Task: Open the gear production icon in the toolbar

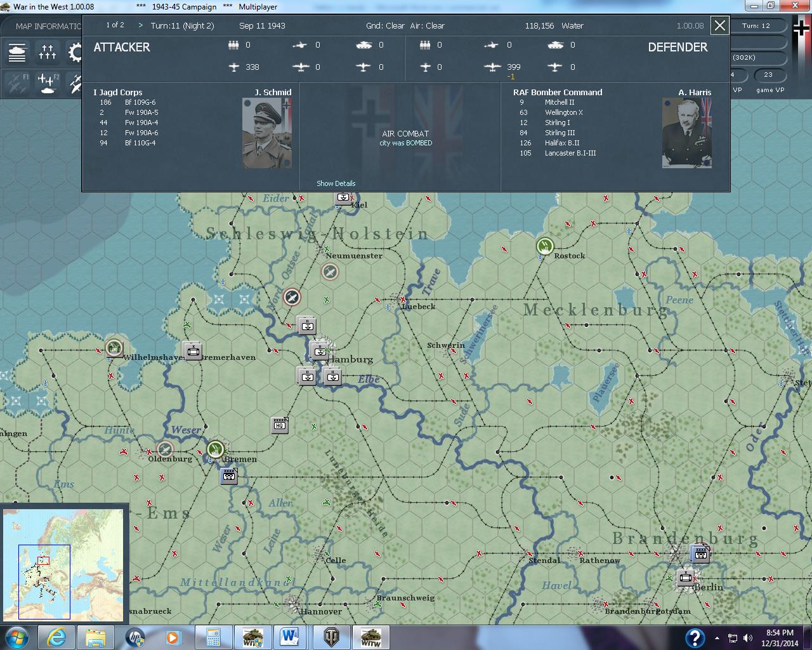Action: pyautogui.click(x=74, y=53)
